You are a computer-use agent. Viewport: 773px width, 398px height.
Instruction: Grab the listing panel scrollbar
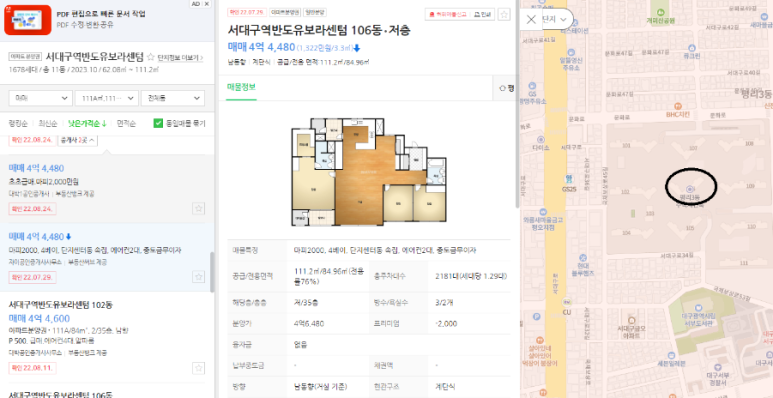point(212,272)
